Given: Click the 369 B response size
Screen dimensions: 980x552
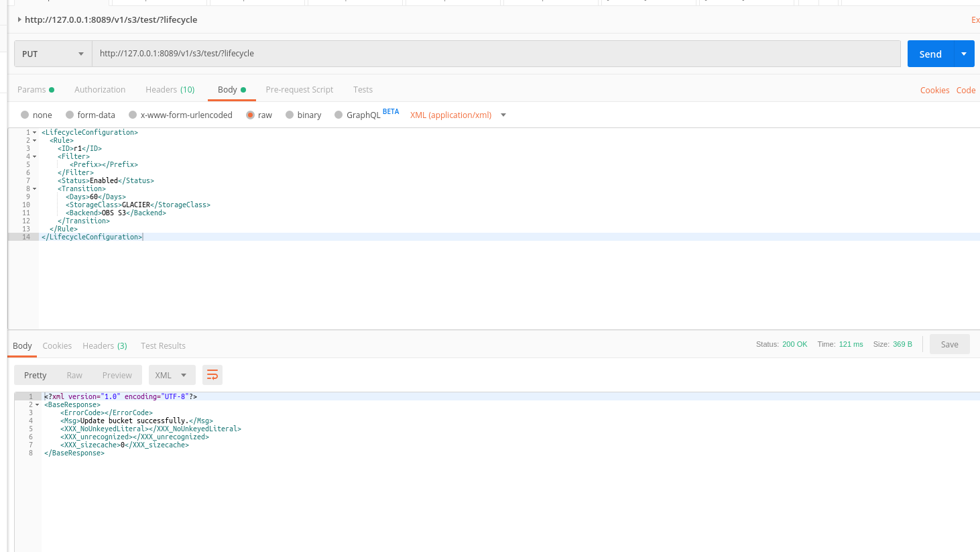Looking at the screenshot, I should (x=902, y=344).
